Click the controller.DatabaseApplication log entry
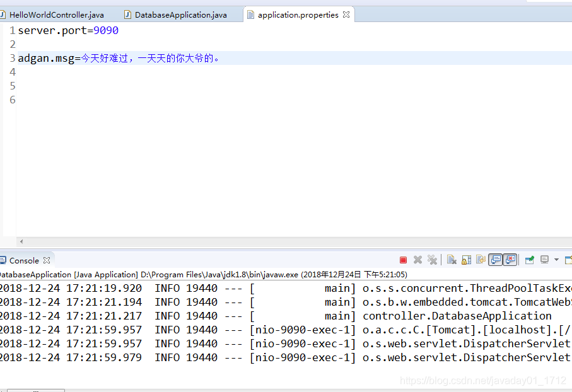The height and width of the screenshot is (392, 572). (457, 316)
